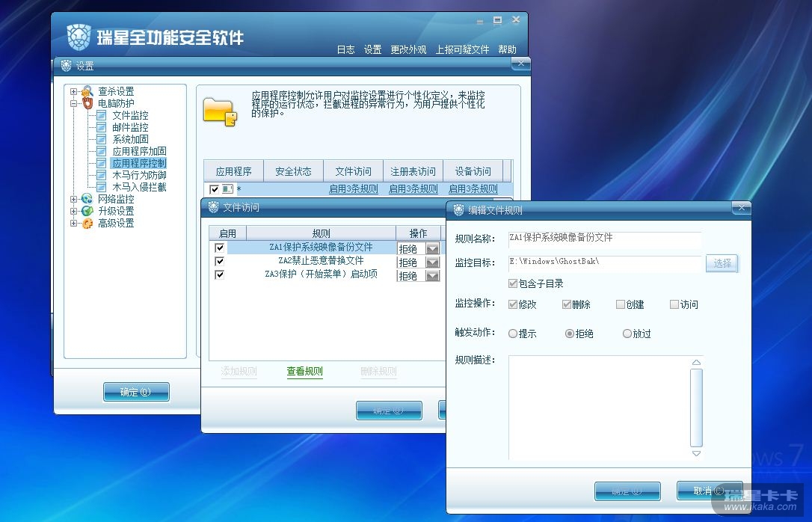Open the 拒绝 dropdown for ZA2 rule
812x522 pixels.
pos(432,262)
